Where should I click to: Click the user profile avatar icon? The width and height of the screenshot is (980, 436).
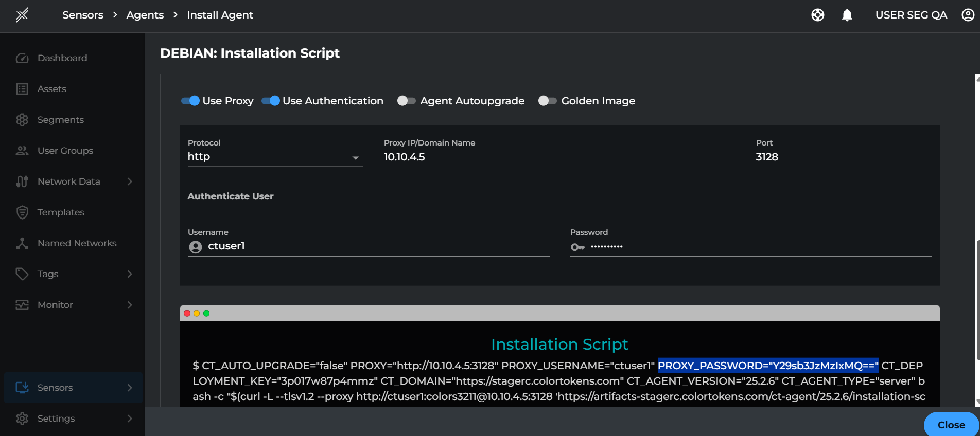[968, 15]
